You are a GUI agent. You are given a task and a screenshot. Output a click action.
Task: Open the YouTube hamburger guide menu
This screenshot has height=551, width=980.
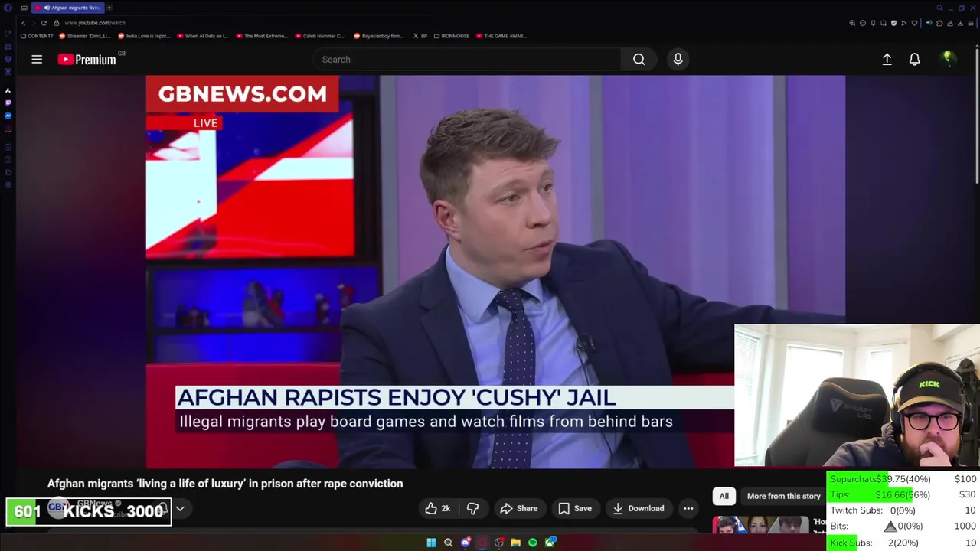click(x=37, y=59)
